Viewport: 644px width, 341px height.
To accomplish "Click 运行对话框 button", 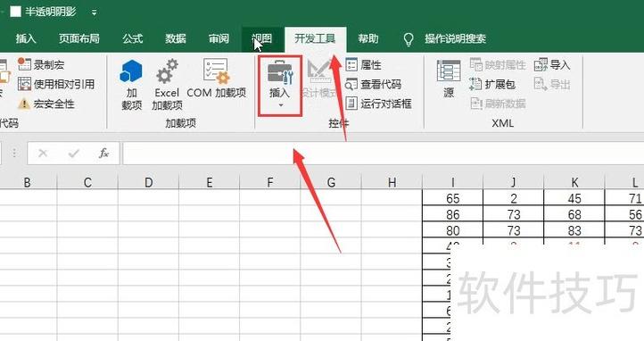I will [378, 104].
